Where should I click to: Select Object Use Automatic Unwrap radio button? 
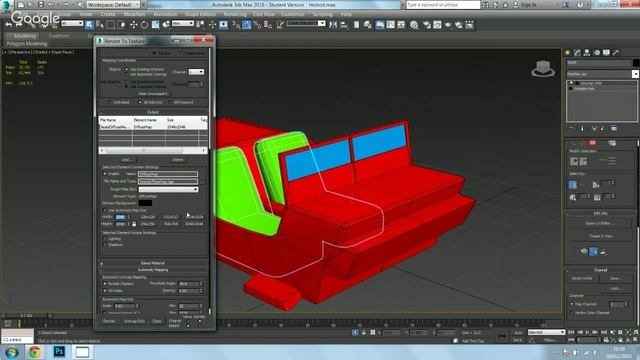[127, 74]
